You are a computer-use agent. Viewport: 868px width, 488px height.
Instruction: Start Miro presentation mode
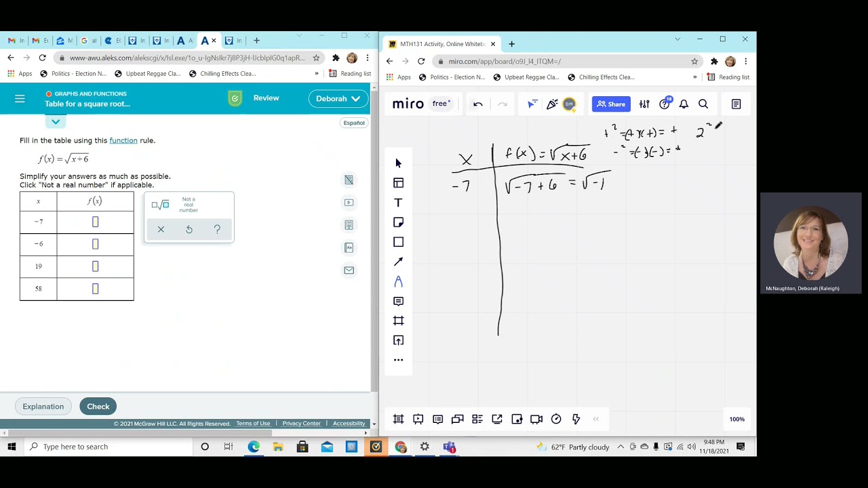tap(418, 420)
